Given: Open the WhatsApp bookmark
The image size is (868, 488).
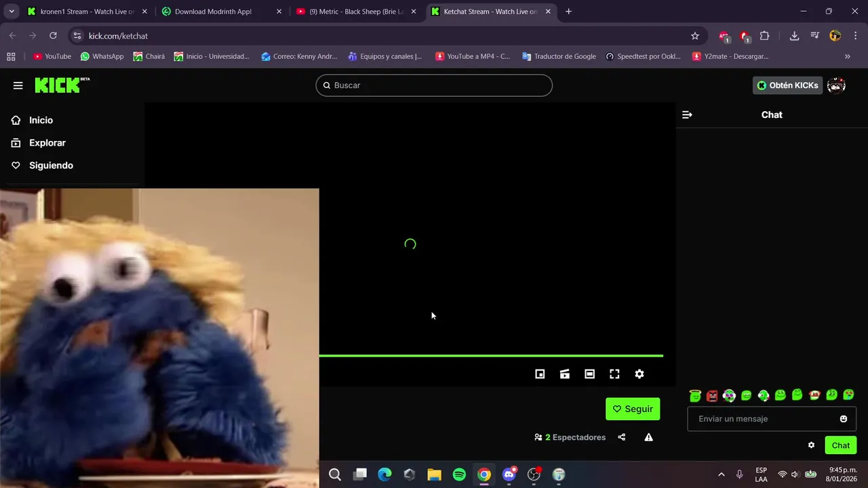Looking at the screenshot, I should tap(102, 56).
